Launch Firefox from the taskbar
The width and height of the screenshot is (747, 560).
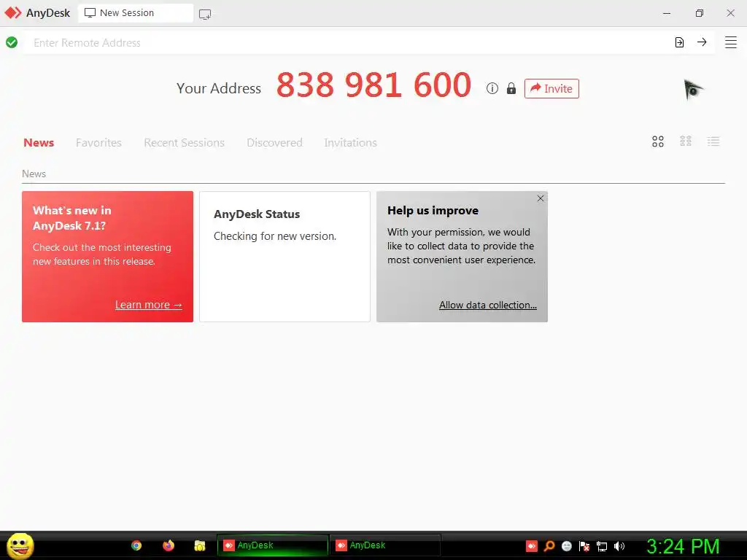pyautogui.click(x=169, y=545)
